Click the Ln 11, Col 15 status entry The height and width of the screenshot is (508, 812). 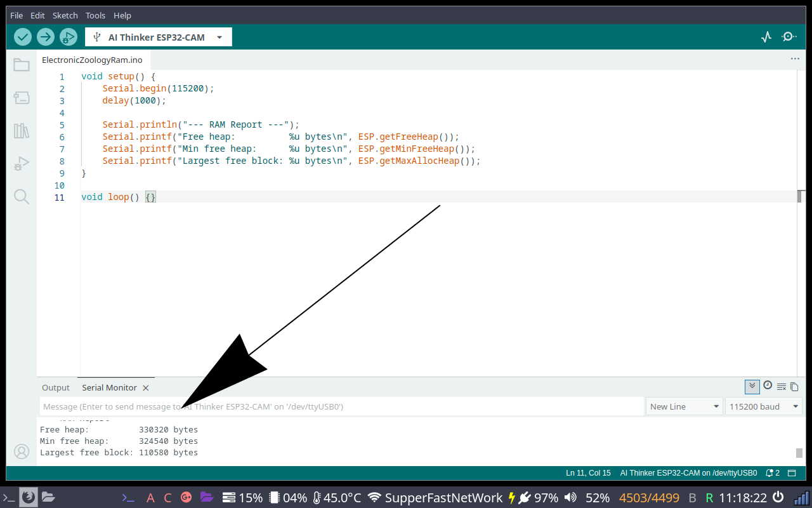coord(588,473)
